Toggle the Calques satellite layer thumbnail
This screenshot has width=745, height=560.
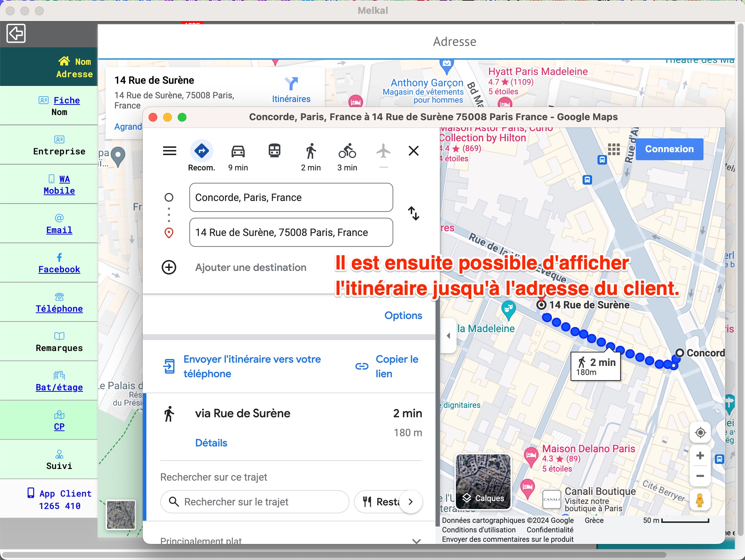(483, 481)
